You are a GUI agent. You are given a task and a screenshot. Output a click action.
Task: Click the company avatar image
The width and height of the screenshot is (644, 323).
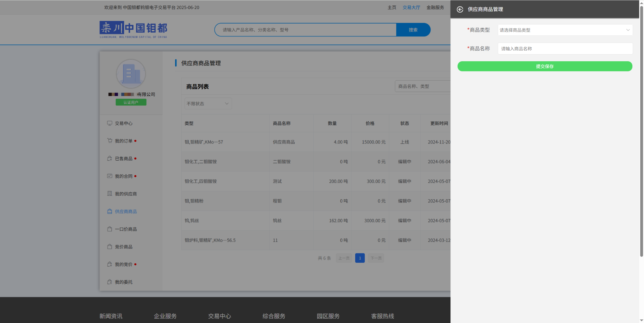click(x=131, y=74)
